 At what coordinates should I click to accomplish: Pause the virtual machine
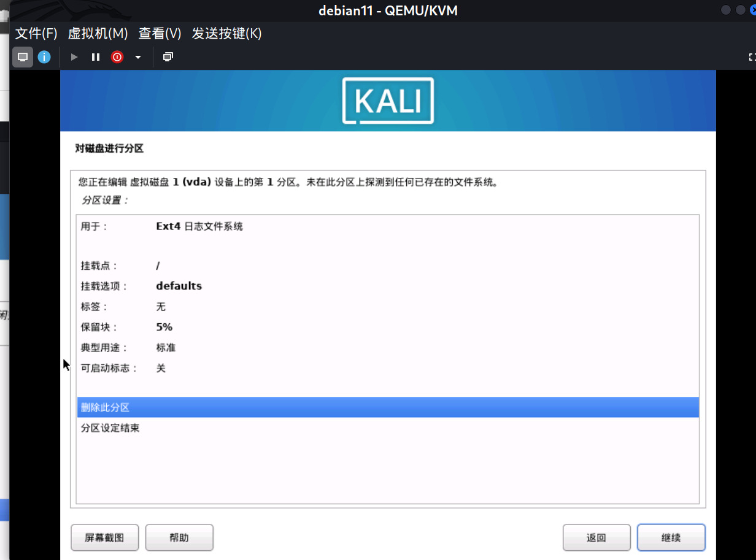pyautogui.click(x=96, y=57)
